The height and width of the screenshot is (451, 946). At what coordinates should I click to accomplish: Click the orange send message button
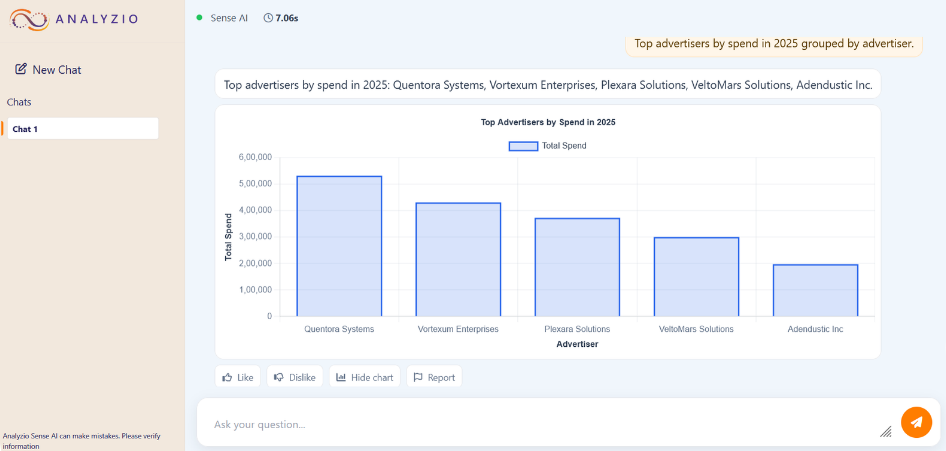(x=916, y=422)
